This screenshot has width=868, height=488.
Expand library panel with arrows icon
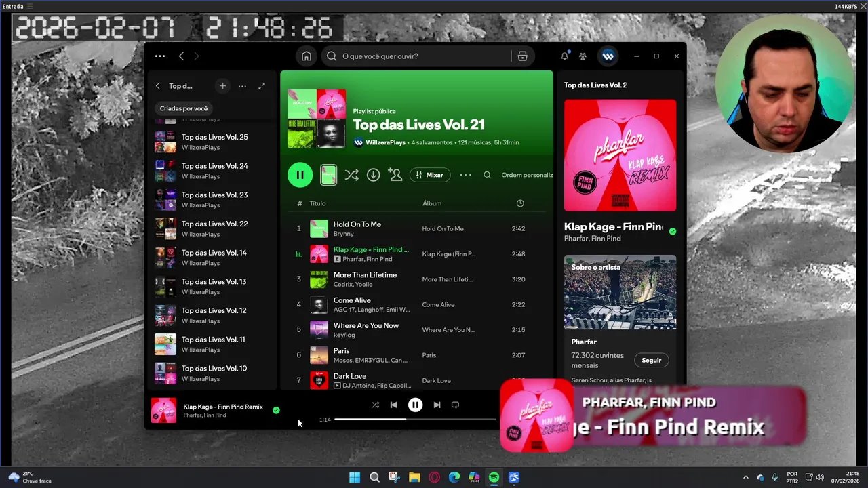coord(262,86)
